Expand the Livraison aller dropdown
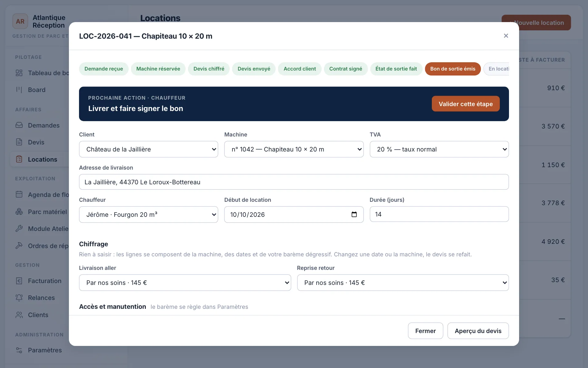Image resolution: width=588 pixels, height=368 pixels. (x=185, y=283)
